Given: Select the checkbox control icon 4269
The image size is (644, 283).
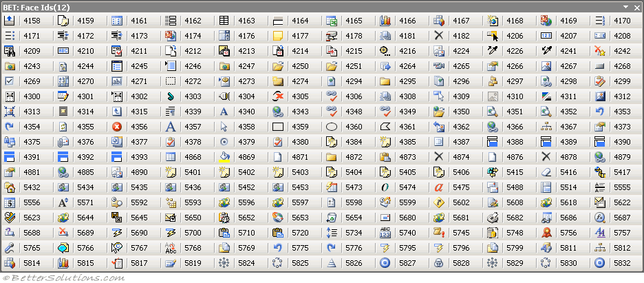Looking at the screenshot, I should [x=9, y=81].
